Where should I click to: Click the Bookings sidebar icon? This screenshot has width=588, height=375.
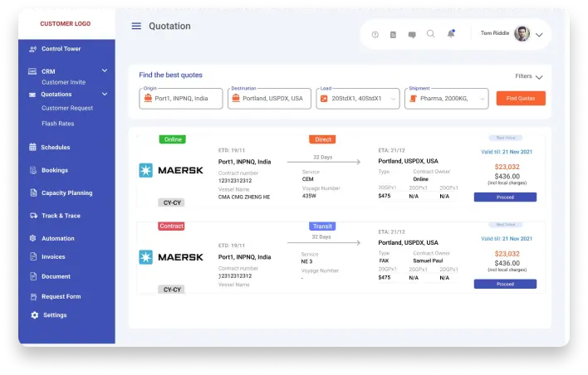tap(33, 170)
